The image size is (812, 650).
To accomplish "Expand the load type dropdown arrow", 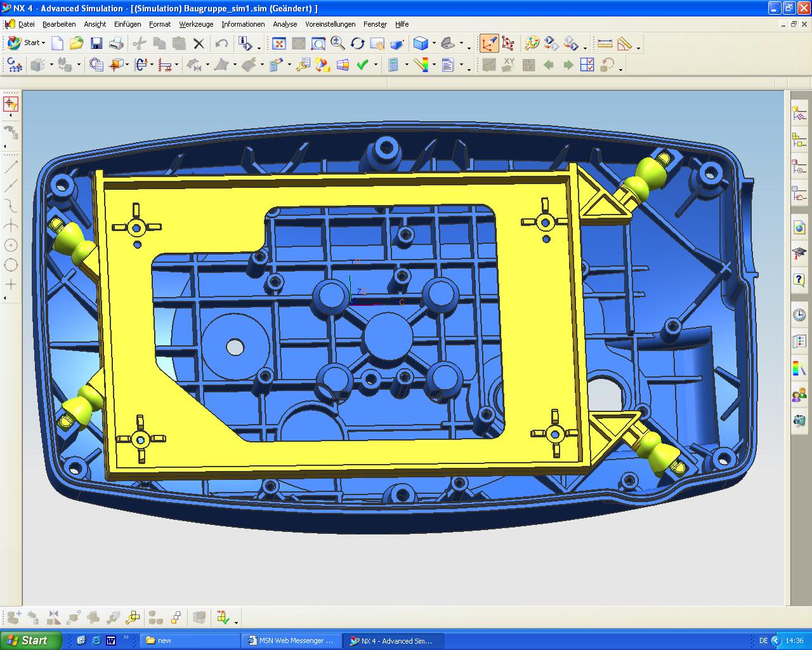I will pyautogui.click(x=152, y=65).
